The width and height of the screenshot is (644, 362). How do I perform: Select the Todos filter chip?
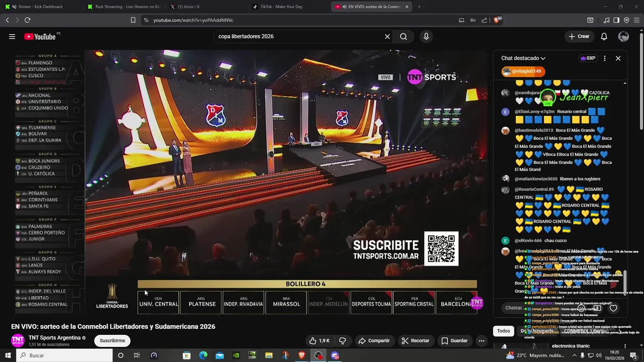(x=504, y=331)
